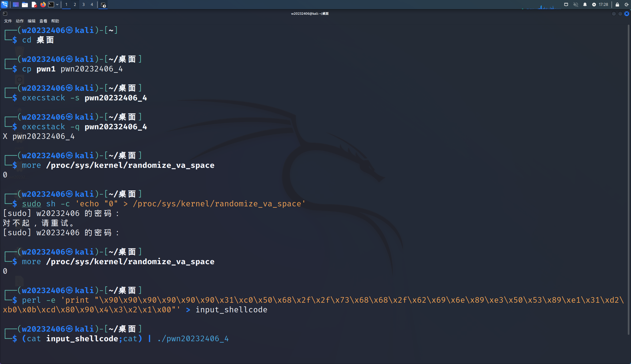
Task: Open the Firefox browser
Action: [43, 5]
